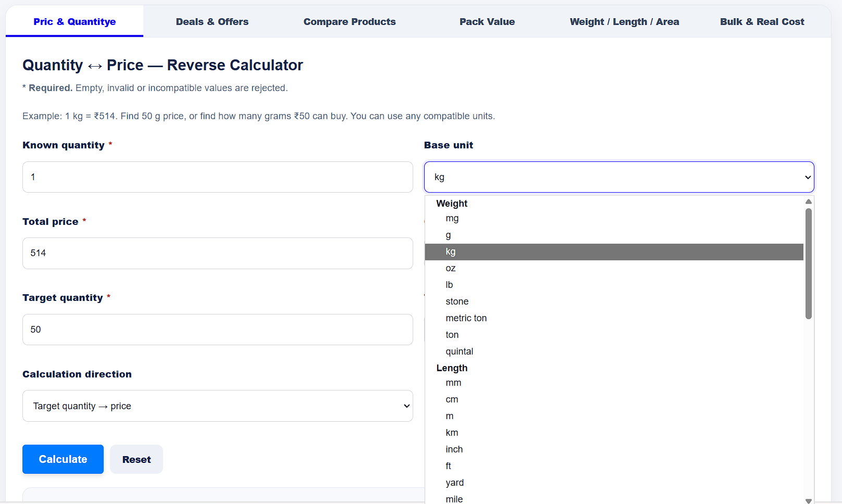Select the Weight / Length / Area tab
842x504 pixels.
pos(624,21)
